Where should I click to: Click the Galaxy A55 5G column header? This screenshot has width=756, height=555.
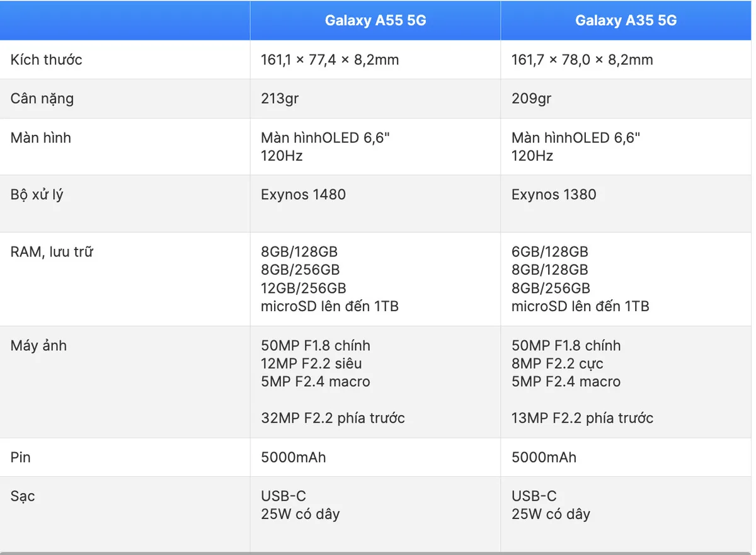tap(375, 20)
